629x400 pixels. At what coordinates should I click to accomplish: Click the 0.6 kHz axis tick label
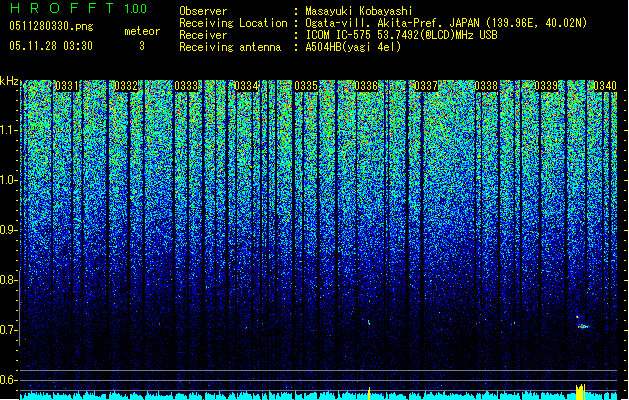pos(9,380)
